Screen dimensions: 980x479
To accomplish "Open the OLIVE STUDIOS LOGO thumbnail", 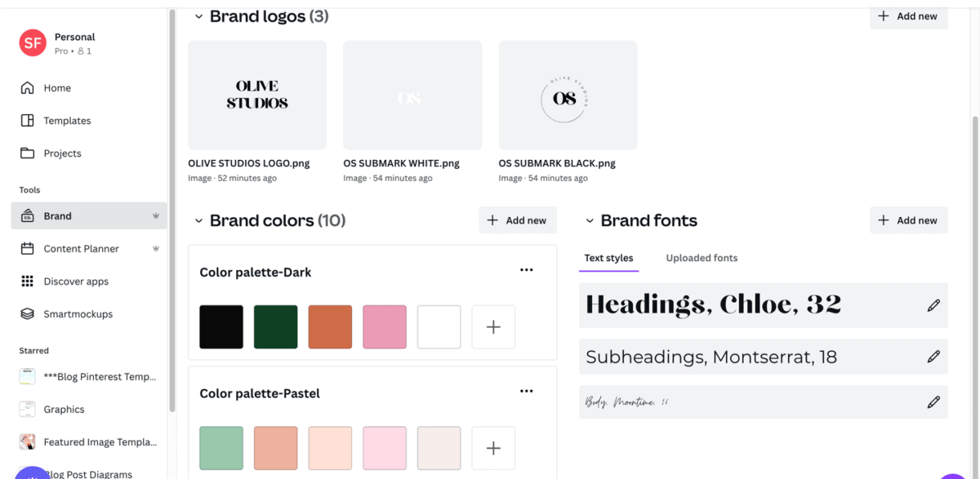I will [257, 95].
